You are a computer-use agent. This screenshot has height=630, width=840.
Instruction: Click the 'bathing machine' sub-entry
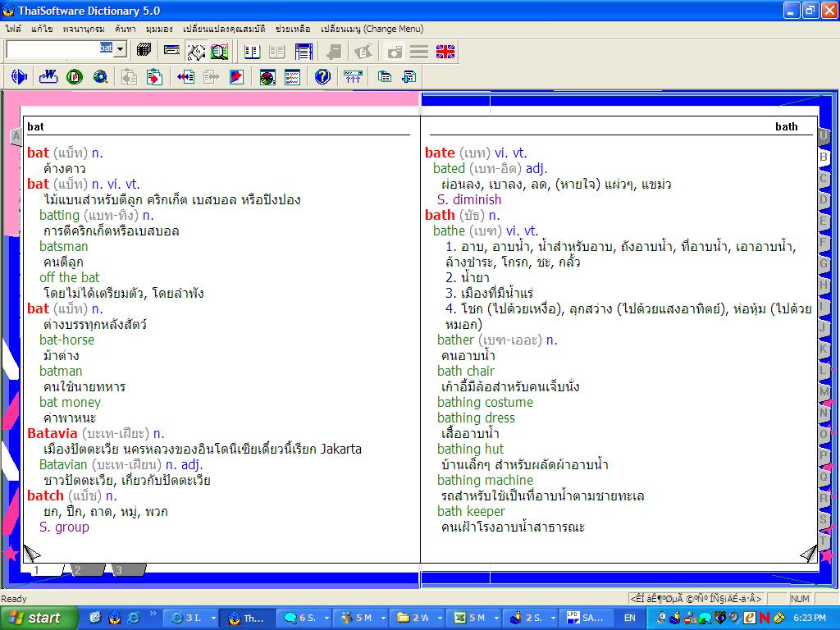point(486,480)
